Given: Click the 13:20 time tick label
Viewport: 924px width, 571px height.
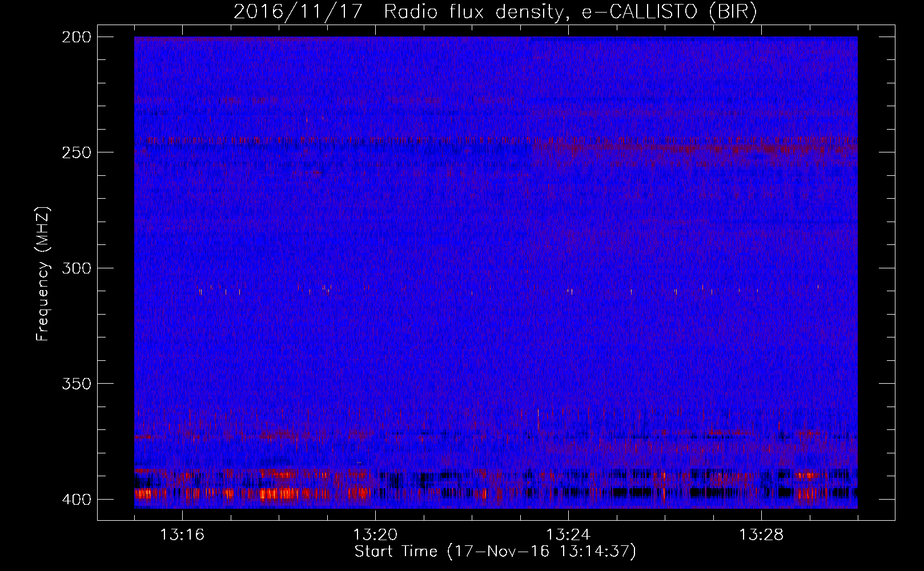Looking at the screenshot, I should click(375, 534).
